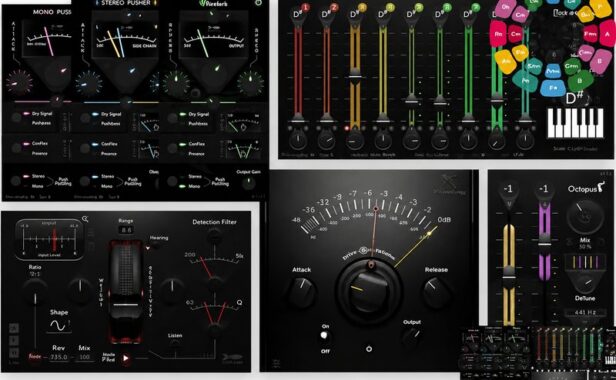The height and width of the screenshot is (380, 616).
Task: Click the center grille slider handle in the compressor
Action: [x=126, y=305]
